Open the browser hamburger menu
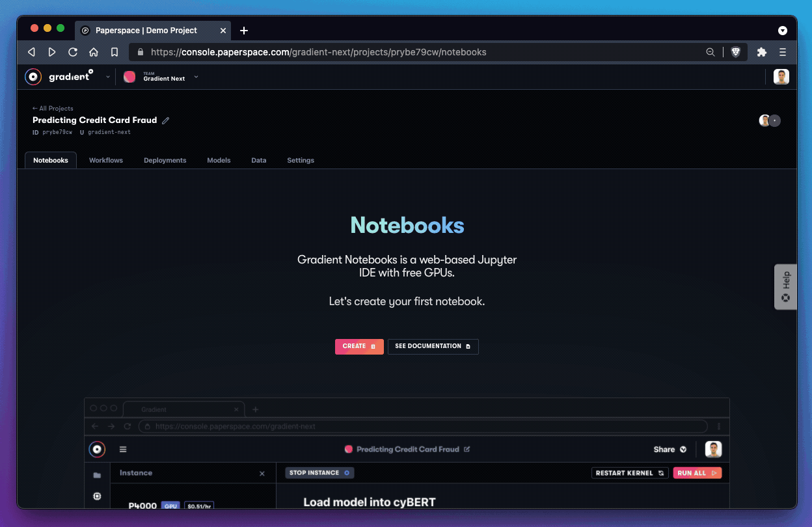The height and width of the screenshot is (527, 812). (x=783, y=52)
